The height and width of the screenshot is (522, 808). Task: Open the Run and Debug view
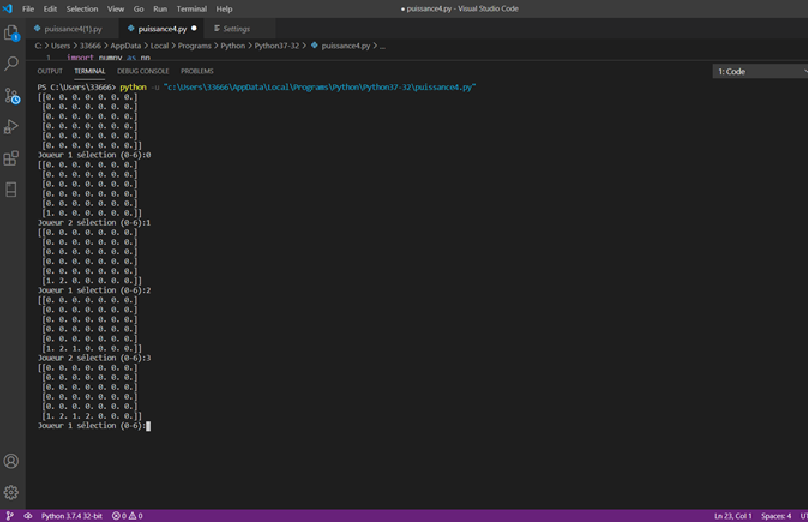click(12, 127)
